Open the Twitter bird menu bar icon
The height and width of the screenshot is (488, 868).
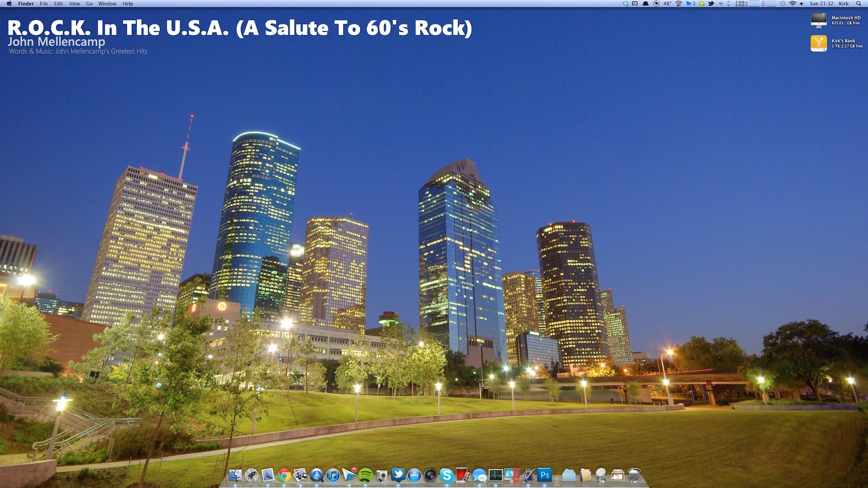(711, 3)
